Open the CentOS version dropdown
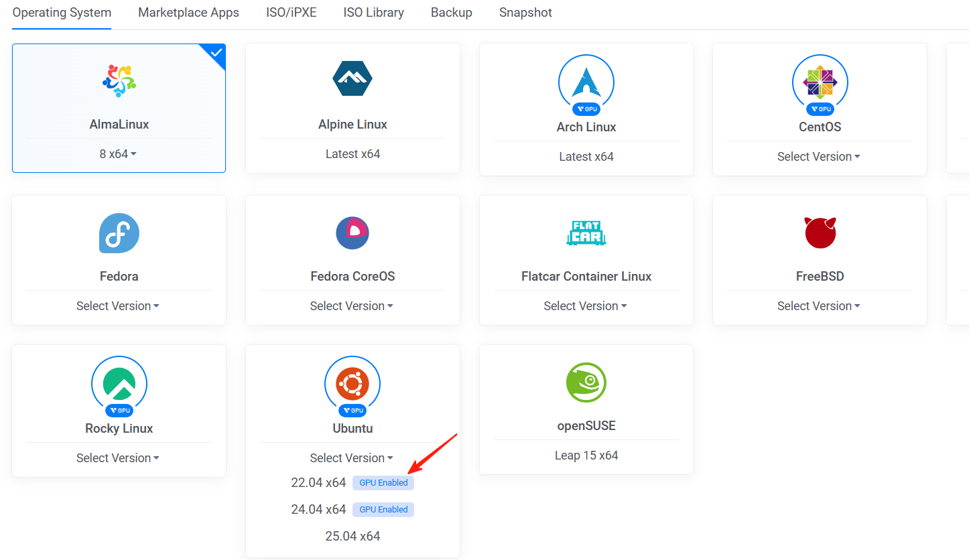 coord(818,156)
